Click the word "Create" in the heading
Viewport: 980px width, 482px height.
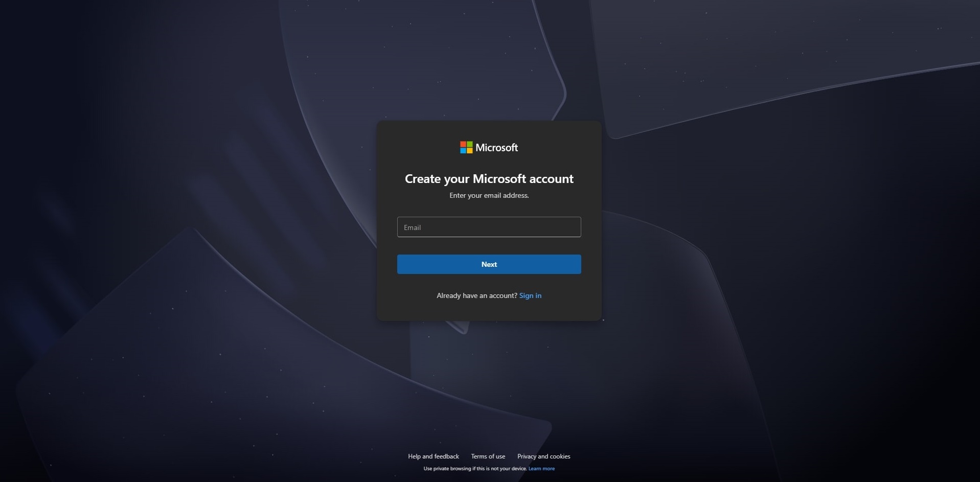[423, 179]
